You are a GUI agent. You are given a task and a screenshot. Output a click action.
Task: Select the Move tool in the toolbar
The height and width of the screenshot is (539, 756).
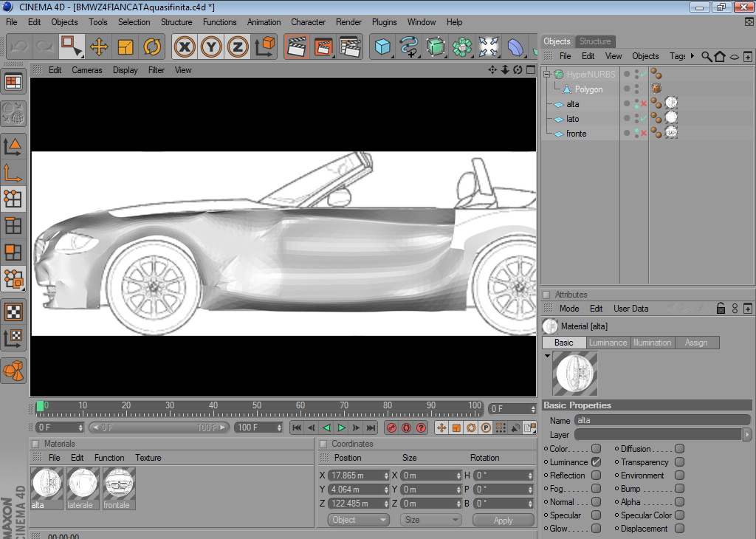pyautogui.click(x=99, y=47)
